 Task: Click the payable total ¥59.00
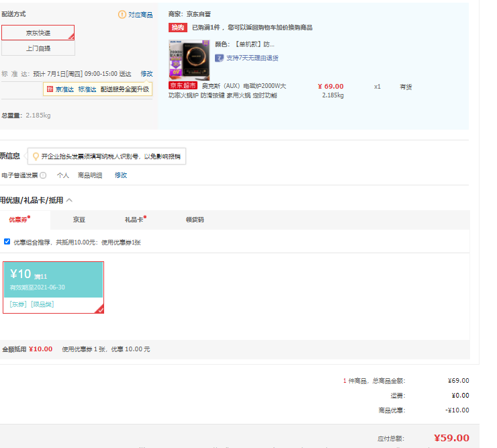click(x=451, y=438)
